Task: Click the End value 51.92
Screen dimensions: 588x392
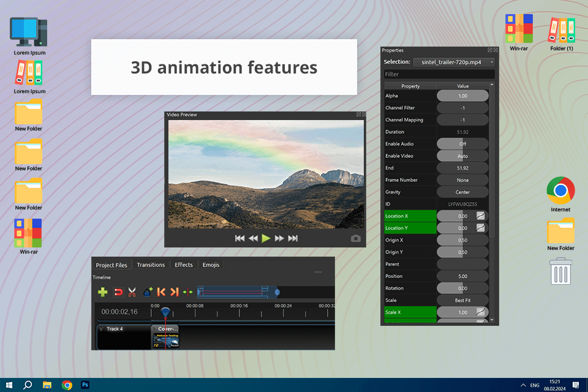Action: click(462, 168)
